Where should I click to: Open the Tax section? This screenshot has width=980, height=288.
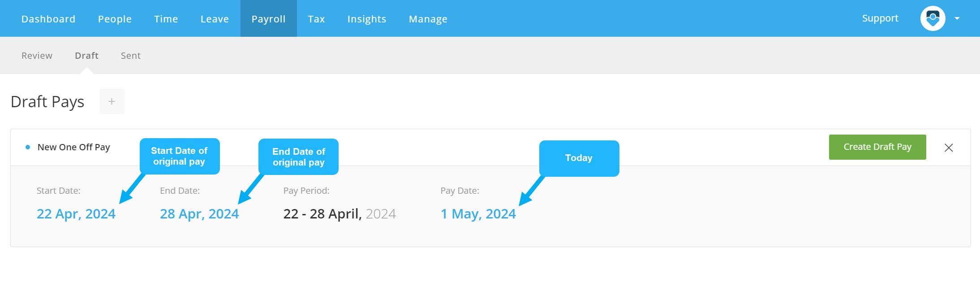(316, 19)
